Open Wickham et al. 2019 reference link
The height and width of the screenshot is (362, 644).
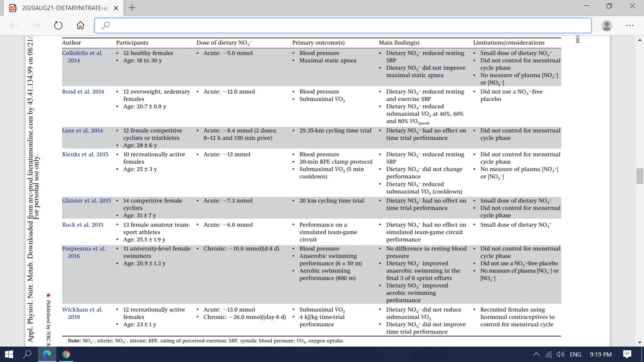pyautogui.click(x=82, y=313)
